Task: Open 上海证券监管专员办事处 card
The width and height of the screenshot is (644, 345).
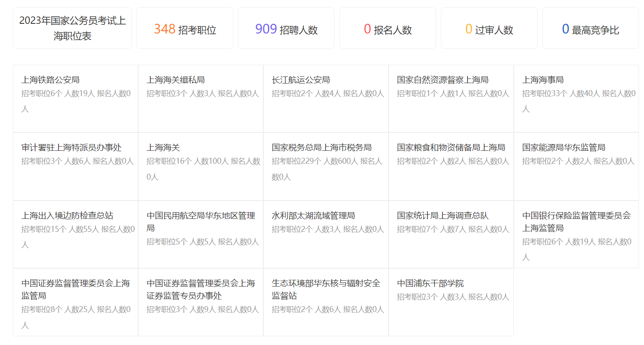Action: point(201,302)
